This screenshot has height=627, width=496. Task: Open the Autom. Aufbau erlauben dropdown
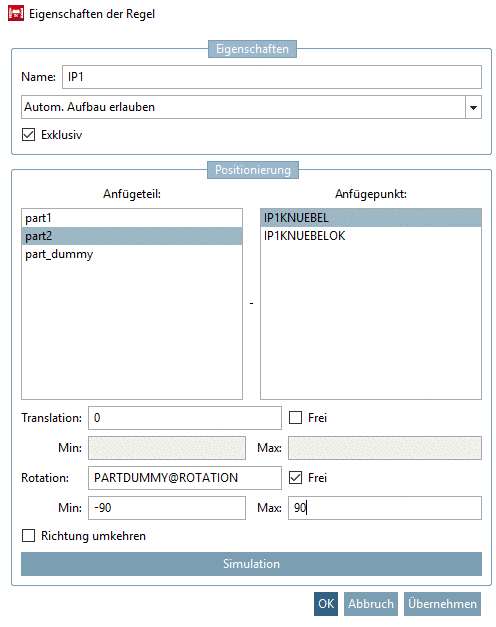(251, 107)
